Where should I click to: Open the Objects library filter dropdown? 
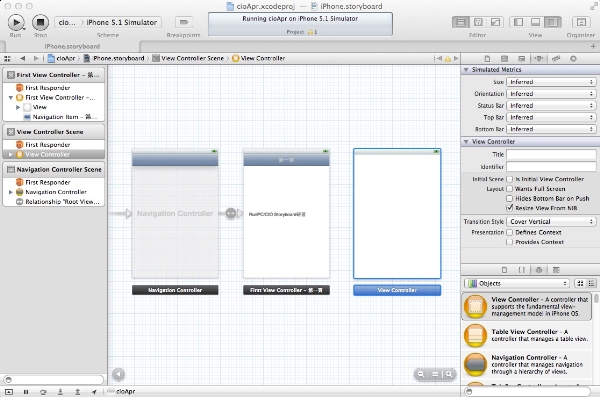point(517,283)
